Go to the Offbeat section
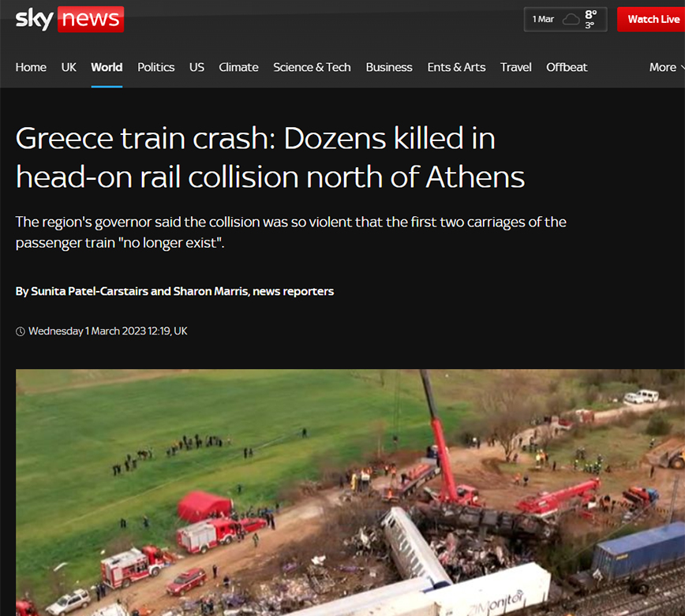This screenshot has height=616, width=685. [567, 67]
